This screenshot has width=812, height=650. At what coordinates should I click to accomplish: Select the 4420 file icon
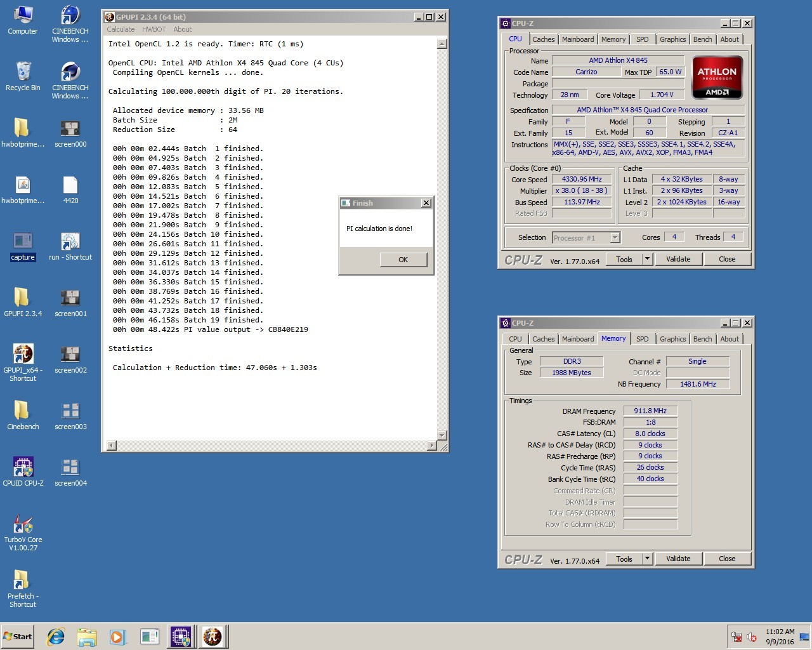pos(70,189)
